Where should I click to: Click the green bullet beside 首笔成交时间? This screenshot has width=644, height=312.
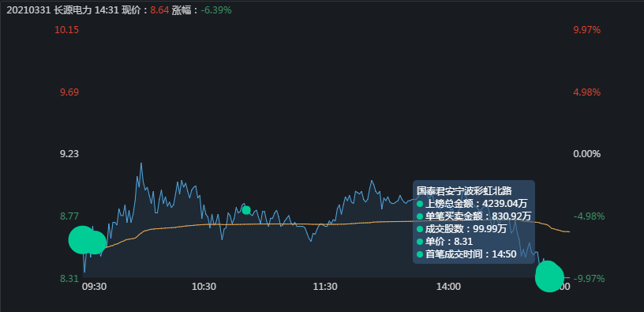[x=420, y=254]
